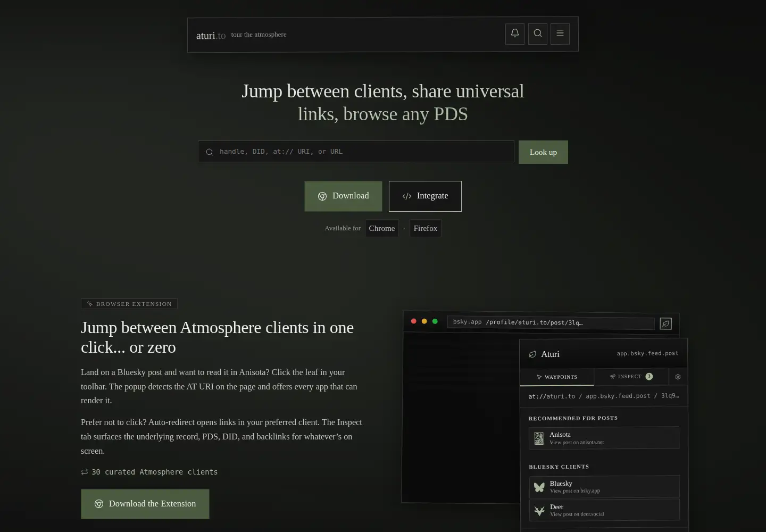Image resolution: width=766 pixels, height=532 pixels.
Task: Click the Integrate button
Action: [425, 196]
